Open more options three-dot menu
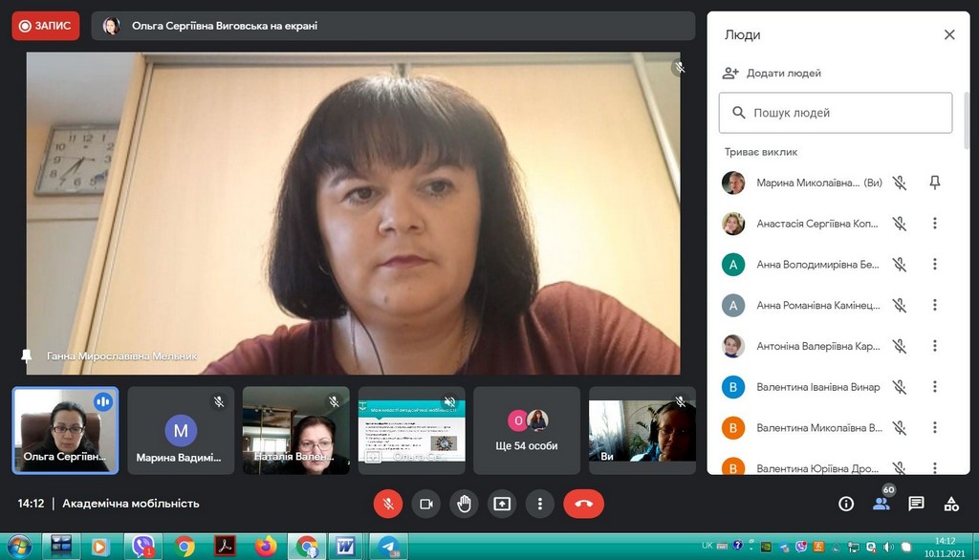Screen dimensions: 979x560 [540, 504]
